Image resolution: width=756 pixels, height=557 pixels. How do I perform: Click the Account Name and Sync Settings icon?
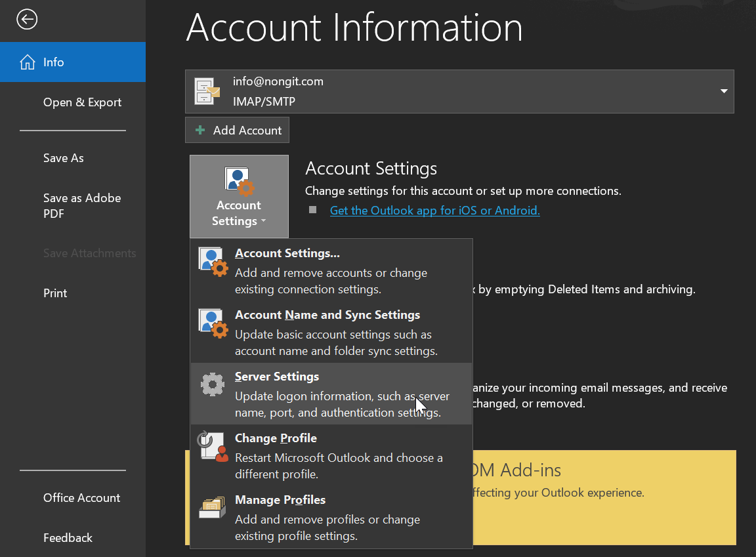(x=212, y=323)
